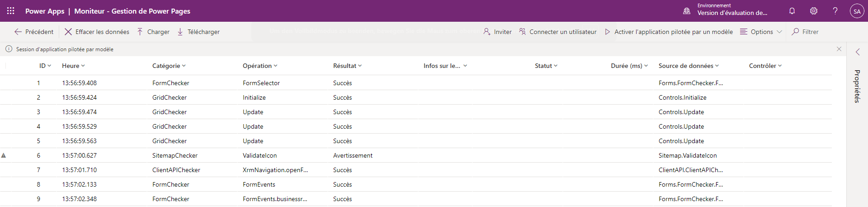Select the Initialize operation cell
Screen dimensions: 868x207
click(x=254, y=97)
